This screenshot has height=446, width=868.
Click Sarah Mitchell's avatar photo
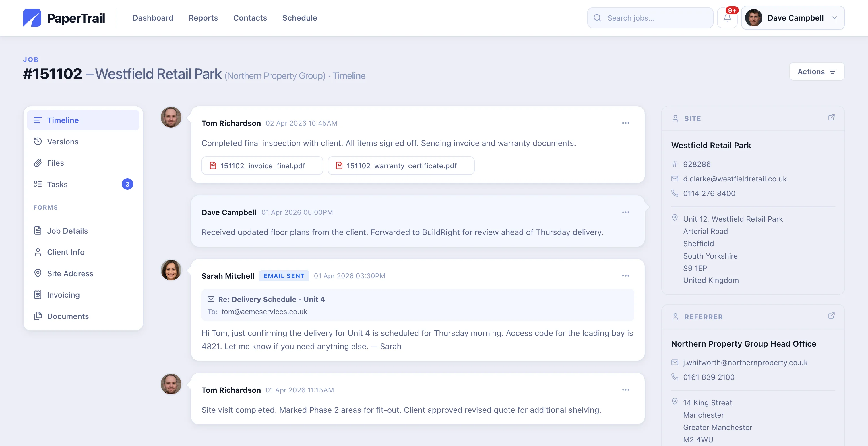(171, 270)
